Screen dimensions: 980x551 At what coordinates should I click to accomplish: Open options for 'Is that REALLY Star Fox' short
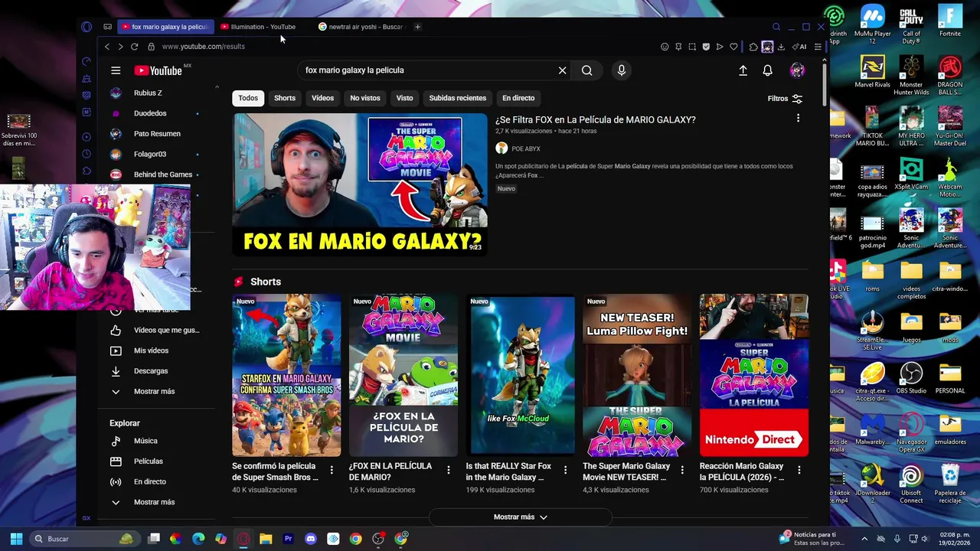tap(565, 470)
